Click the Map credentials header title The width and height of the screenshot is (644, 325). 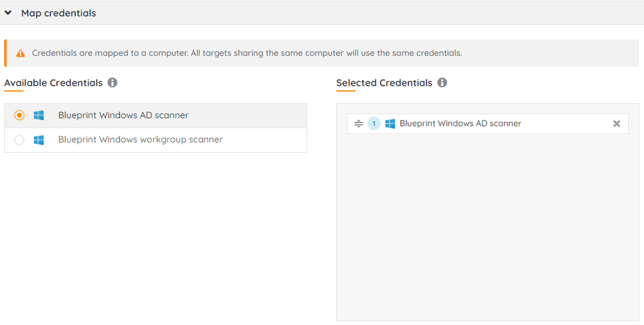coord(59,13)
